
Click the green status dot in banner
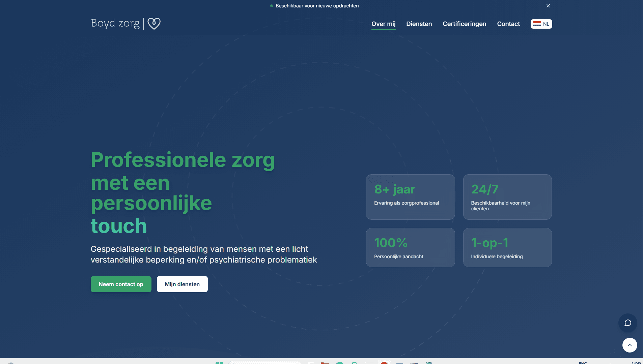271,6
